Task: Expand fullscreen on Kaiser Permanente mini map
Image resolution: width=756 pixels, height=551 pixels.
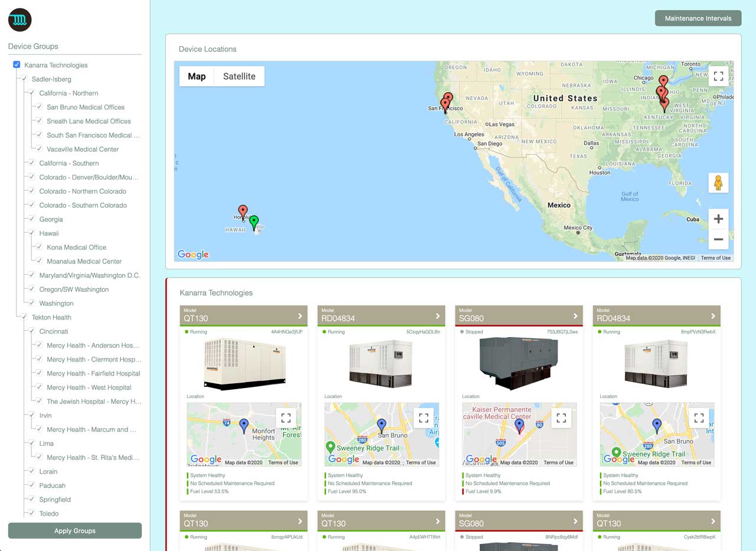Action: coord(561,418)
